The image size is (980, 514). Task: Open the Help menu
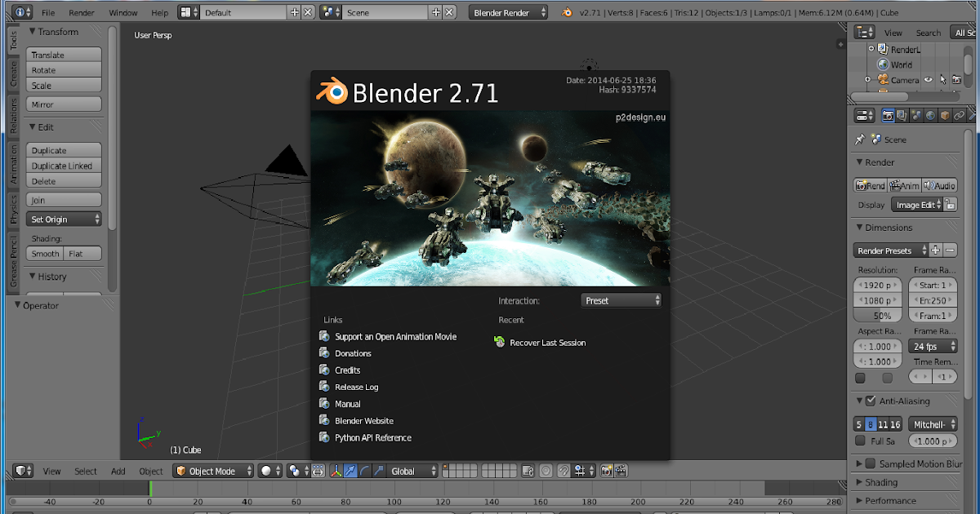(160, 13)
